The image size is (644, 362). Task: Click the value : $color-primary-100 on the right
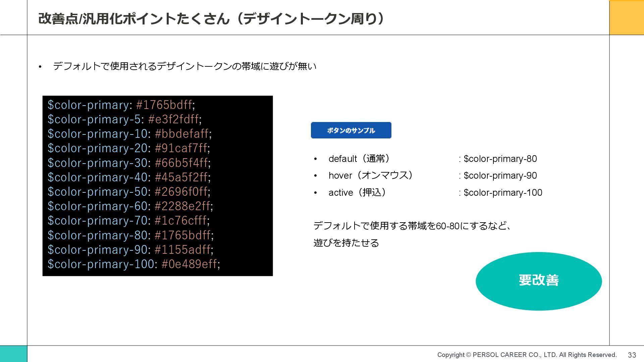(x=500, y=193)
